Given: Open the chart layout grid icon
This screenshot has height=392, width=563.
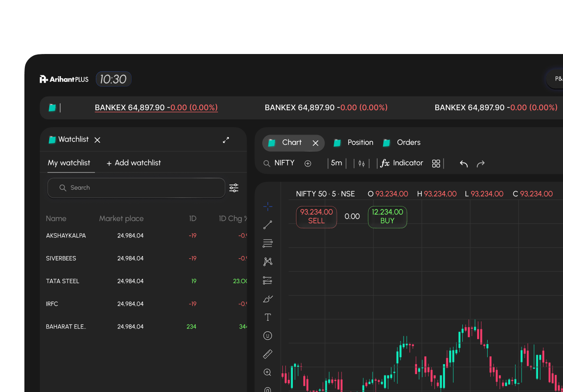Looking at the screenshot, I should [436, 163].
